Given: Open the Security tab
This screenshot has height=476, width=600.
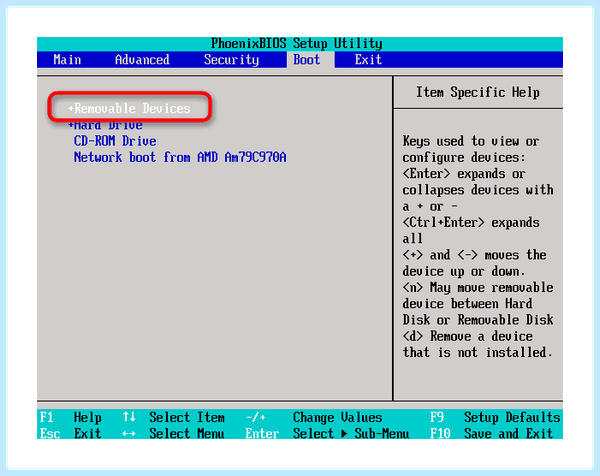Looking at the screenshot, I should point(231,60).
